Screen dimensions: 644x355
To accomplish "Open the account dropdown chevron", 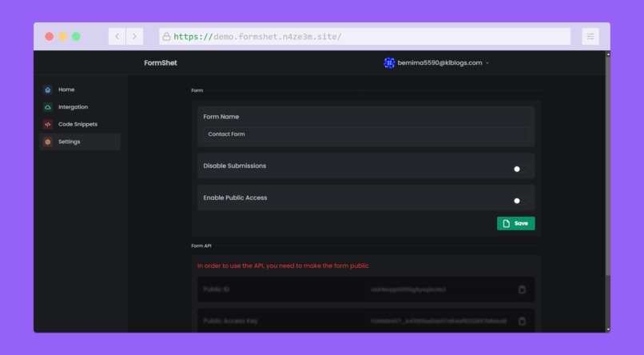I will [487, 63].
